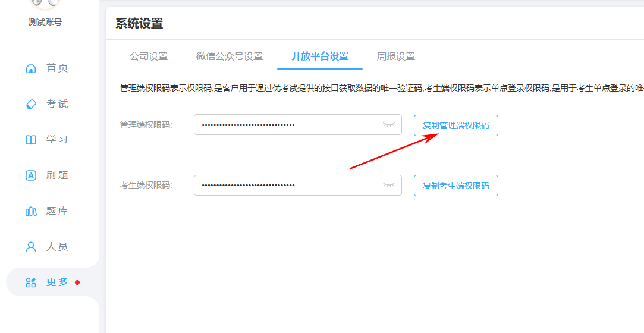Click the home icon beside 首页

(31, 68)
